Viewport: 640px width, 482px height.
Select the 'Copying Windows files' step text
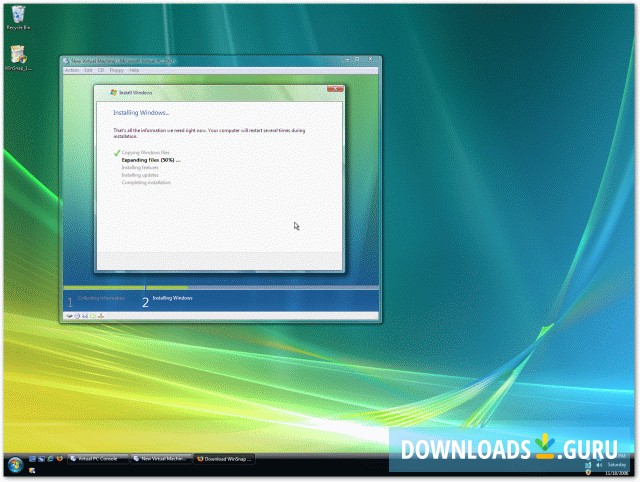[x=145, y=152]
